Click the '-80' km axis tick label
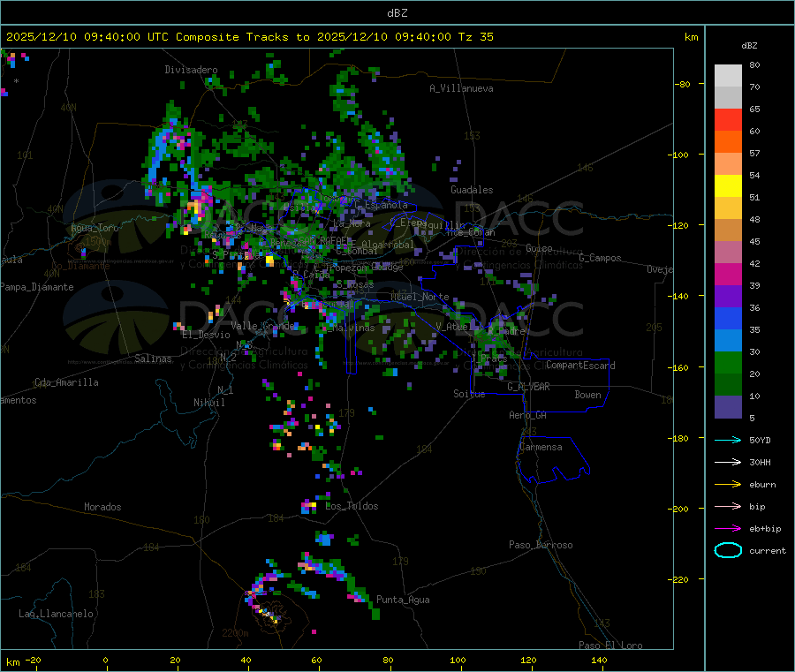Viewport: 795px width, 672px height. point(683,84)
